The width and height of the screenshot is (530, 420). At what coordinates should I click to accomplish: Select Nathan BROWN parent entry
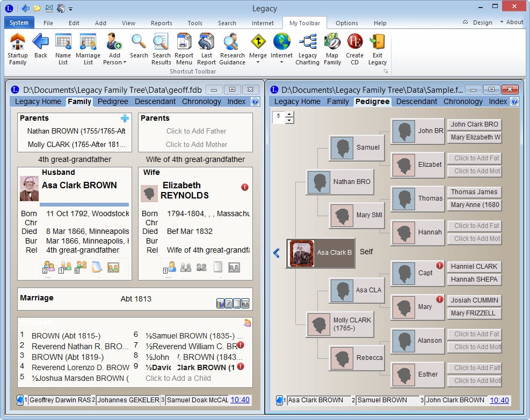click(76, 131)
